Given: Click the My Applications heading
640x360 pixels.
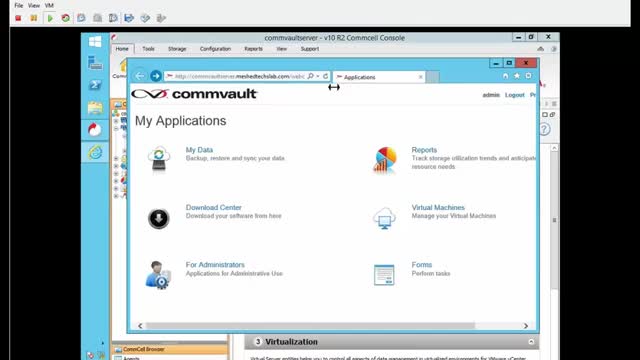Looking at the screenshot, I should 180,121.
